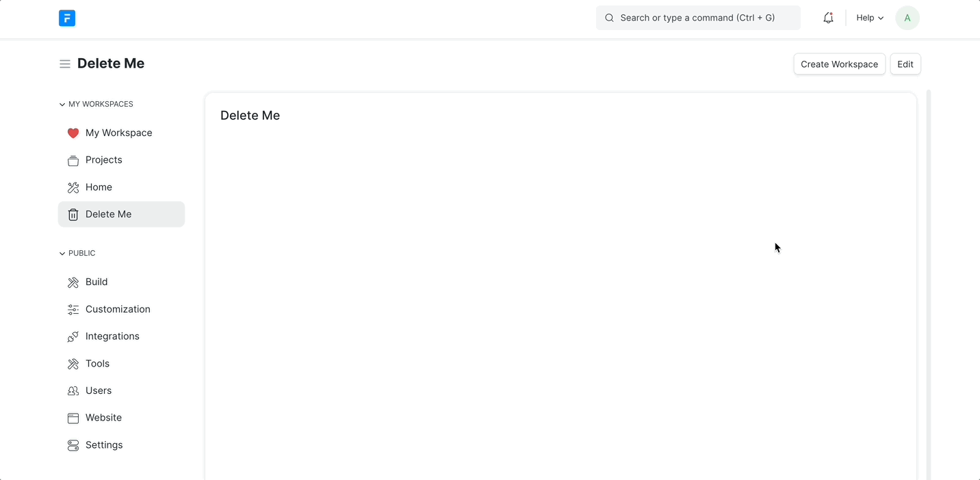This screenshot has width=980, height=480.
Task: Click the Integrations plug icon
Action: coord(73,337)
